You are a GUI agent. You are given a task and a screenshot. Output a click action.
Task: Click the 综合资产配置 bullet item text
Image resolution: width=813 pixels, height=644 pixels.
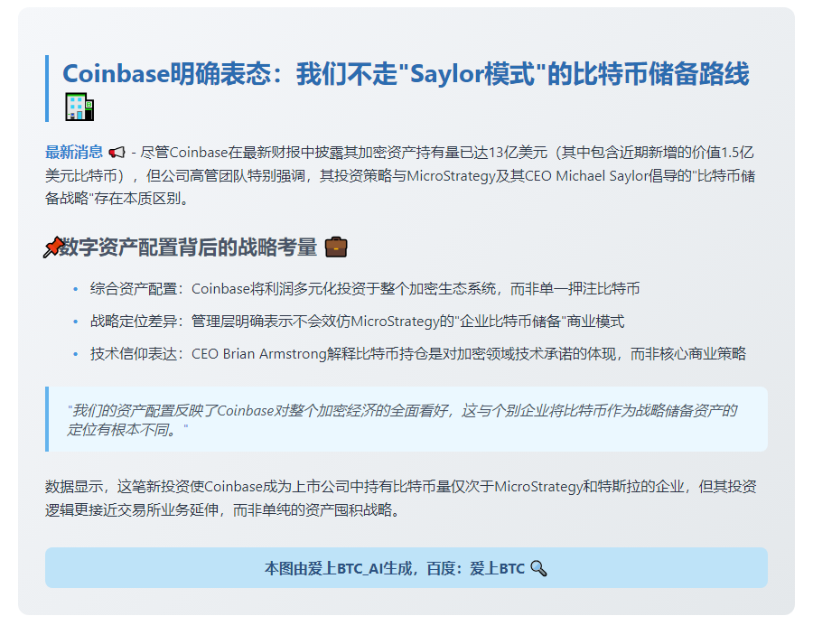click(x=365, y=289)
